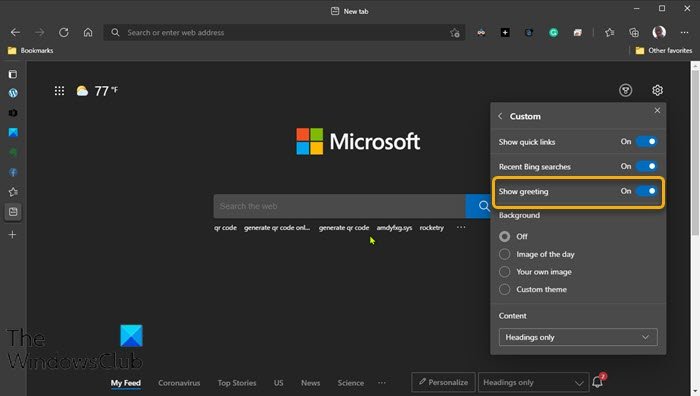Open the Bookmarks folder in the favorites bar
700x396 pixels.
pos(30,50)
